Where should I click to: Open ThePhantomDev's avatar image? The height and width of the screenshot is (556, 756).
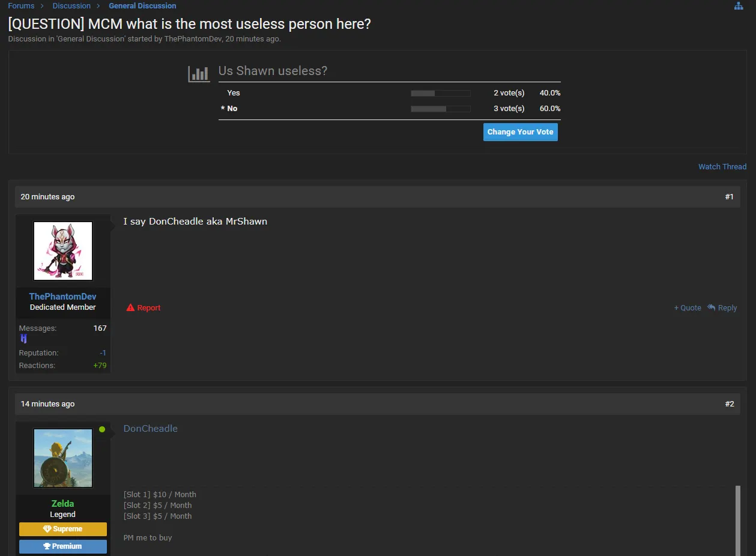[63, 251]
